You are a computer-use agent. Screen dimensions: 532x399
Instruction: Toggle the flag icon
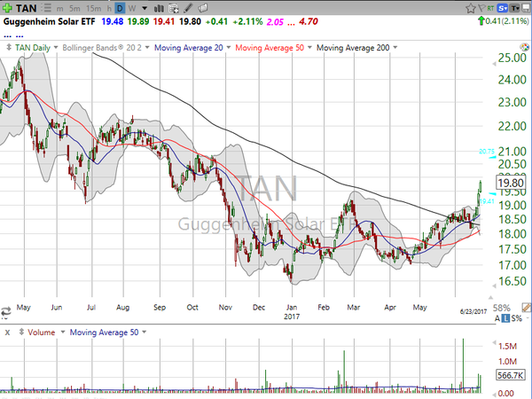[481, 8]
